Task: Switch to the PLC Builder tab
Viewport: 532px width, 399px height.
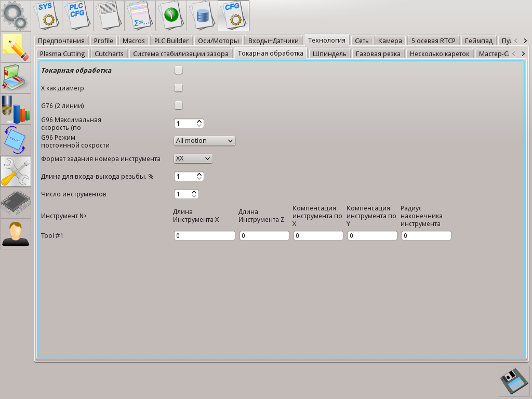Action: pos(171,41)
